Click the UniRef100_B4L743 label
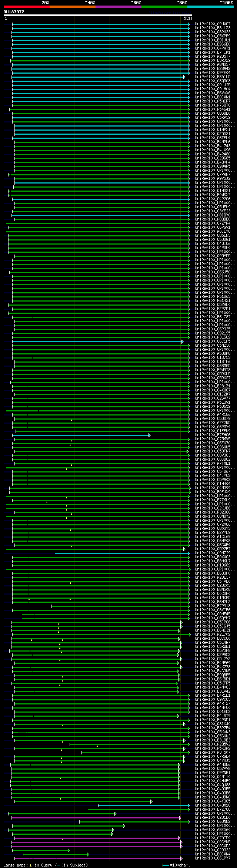The width and height of the screenshot is (237, 868). 213,146
